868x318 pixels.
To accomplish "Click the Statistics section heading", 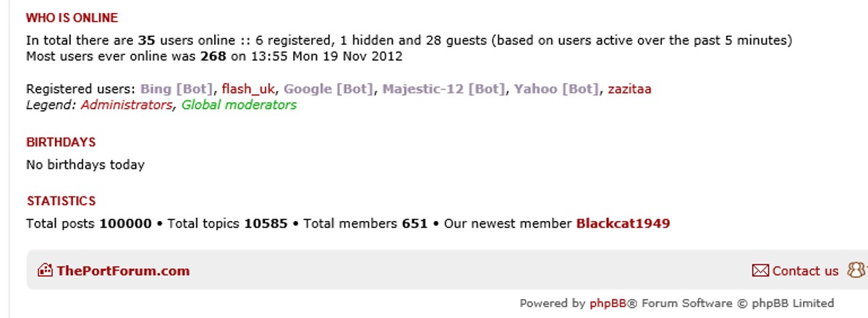I will tap(61, 201).
